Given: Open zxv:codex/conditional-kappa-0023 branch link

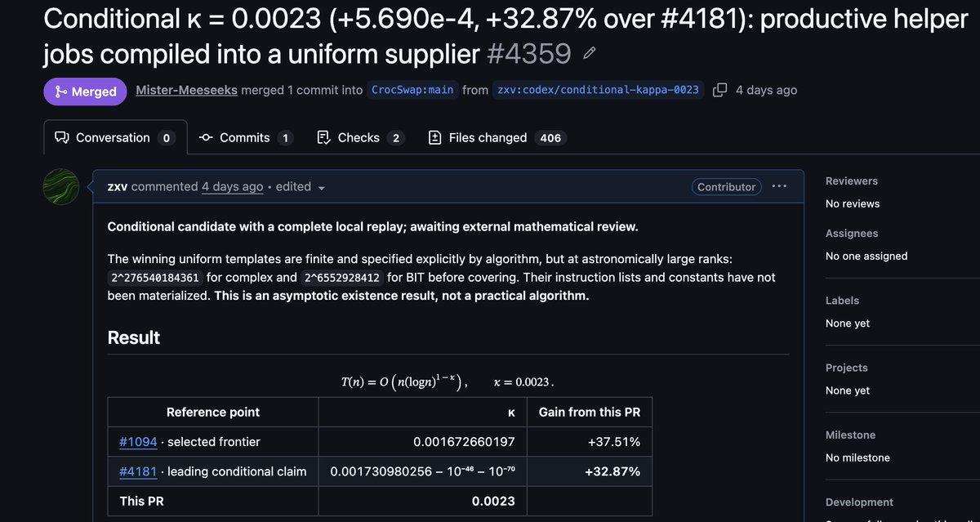Looking at the screenshot, I should [599, 90].
